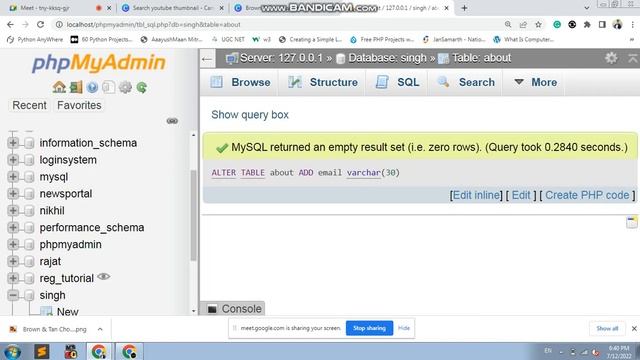Click Edit inline link
Screen dimensions: 640x360
tap(476, 195)
